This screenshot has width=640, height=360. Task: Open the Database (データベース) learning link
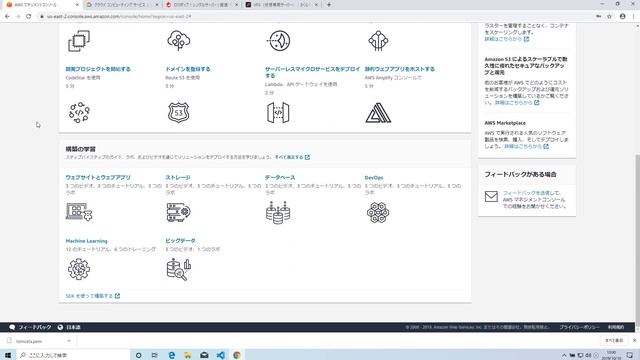tap(280, 178)
